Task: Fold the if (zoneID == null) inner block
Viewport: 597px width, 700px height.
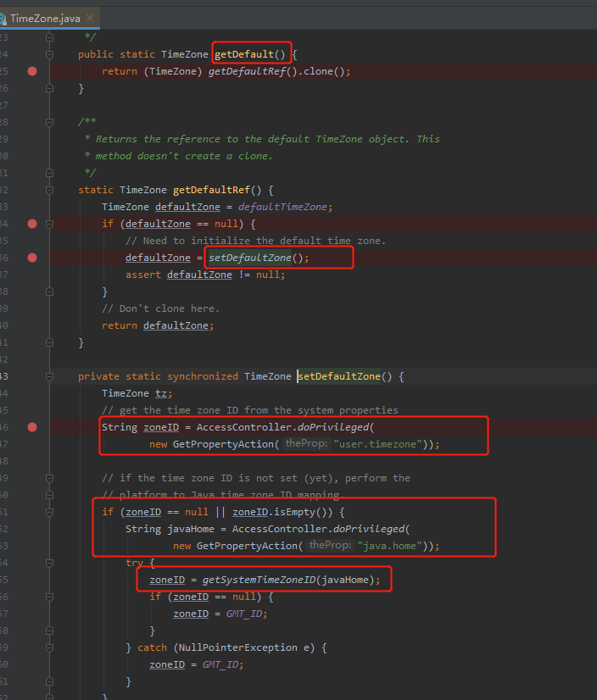Action: coord(49,597)
